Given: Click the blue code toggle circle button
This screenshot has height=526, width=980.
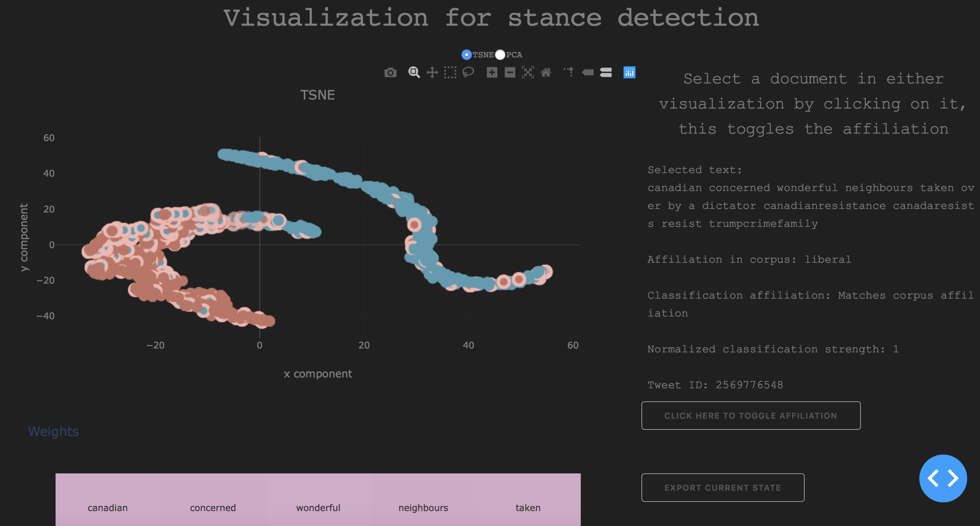Looking at the screenshot, I should [943, 478].
